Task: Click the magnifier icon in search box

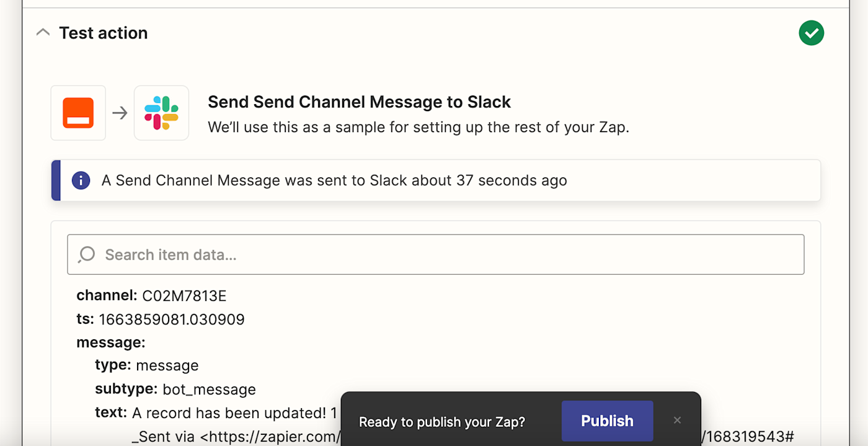Action: click(x=87, y=254)
